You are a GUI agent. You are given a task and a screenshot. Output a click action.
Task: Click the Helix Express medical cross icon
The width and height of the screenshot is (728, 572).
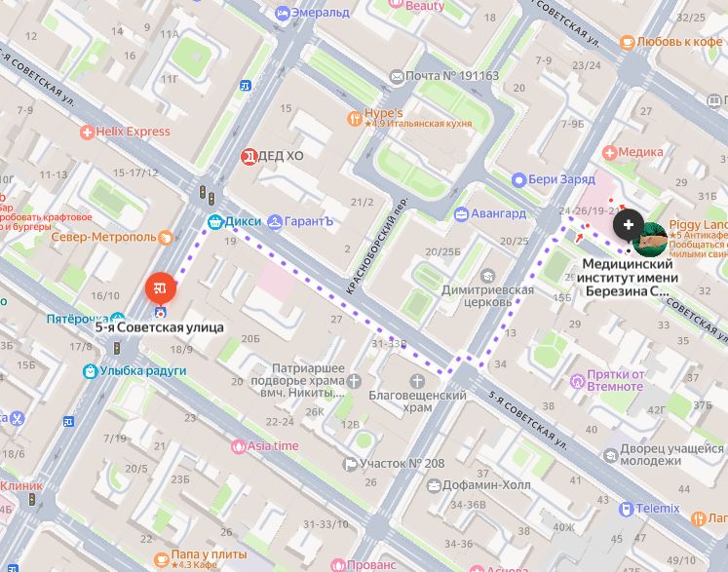[x=87, y=133]
